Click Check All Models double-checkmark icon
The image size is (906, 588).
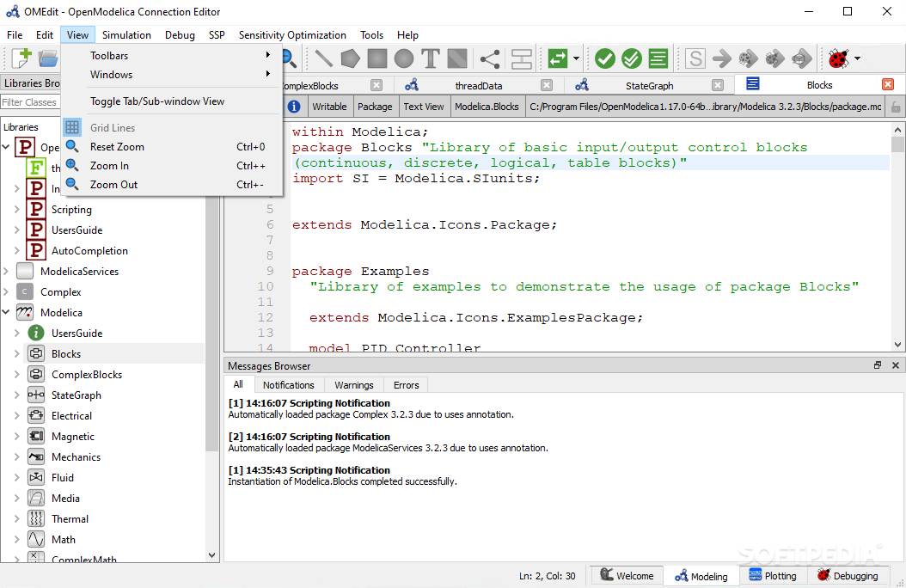coord(632,58)
